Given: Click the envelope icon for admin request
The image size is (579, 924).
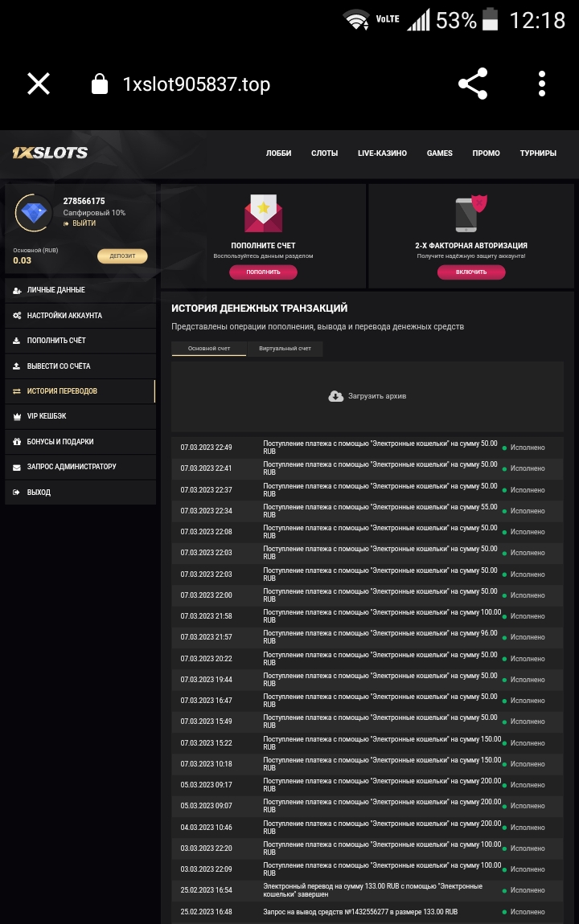Looking at the screenshot, I should pyautogui.click(x=17, y=467).
